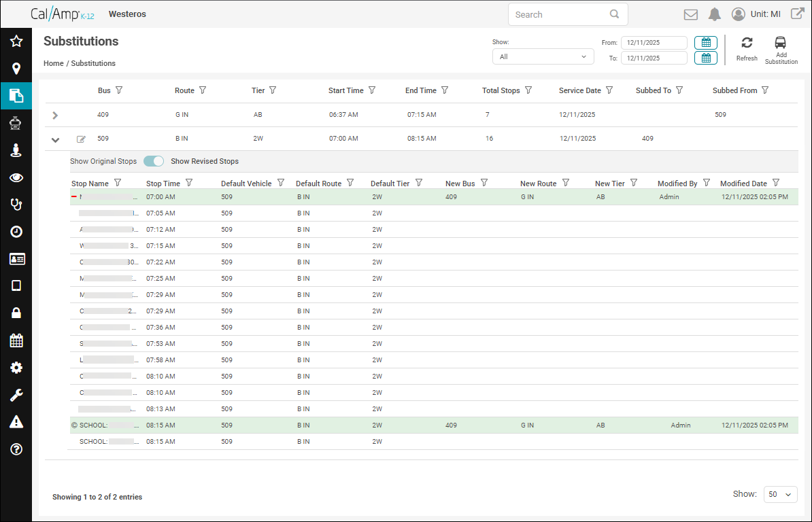The width and height of the screenshot is (812, 522).
Task: Open the calendar sidebar icon
Action: (x=16, y=341)
